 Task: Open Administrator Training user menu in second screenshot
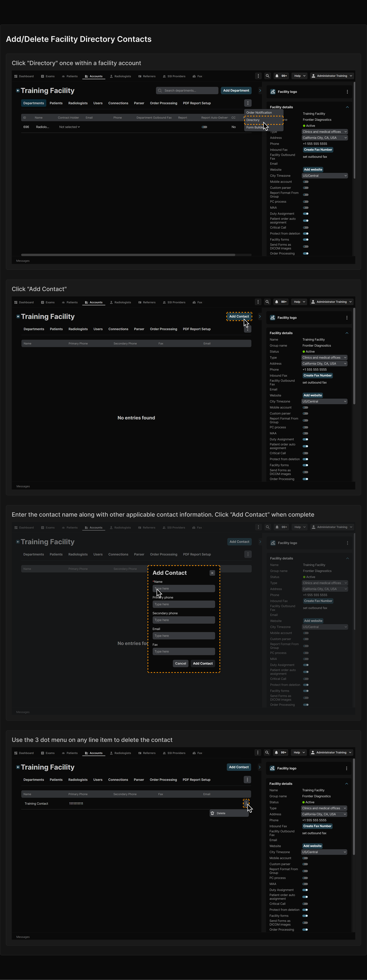332,302
